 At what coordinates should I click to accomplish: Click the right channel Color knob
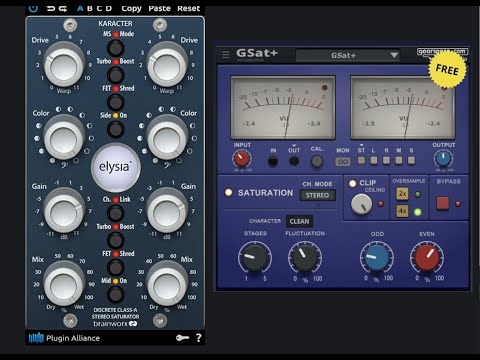(x=167, y=139)
